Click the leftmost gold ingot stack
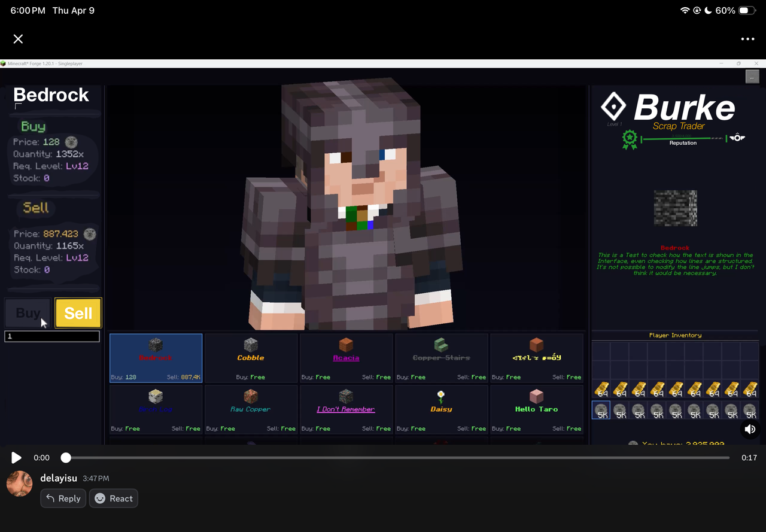The height and width of the screenshot is (532, 766). click(601, 390)
